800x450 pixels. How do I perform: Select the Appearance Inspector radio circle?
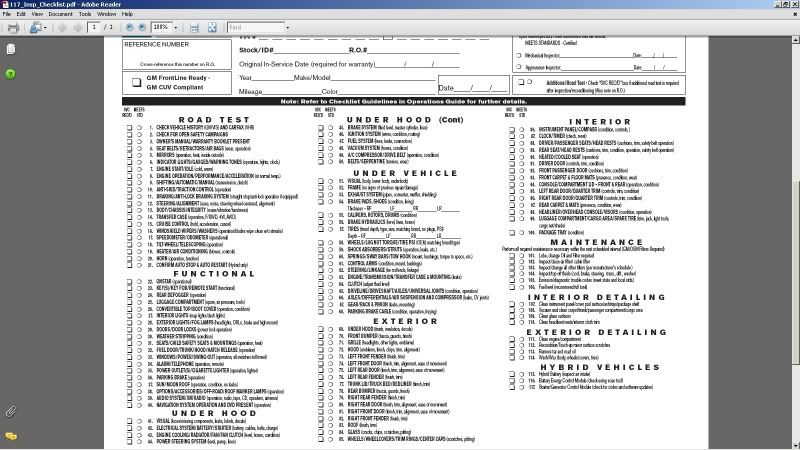(519, 67)
